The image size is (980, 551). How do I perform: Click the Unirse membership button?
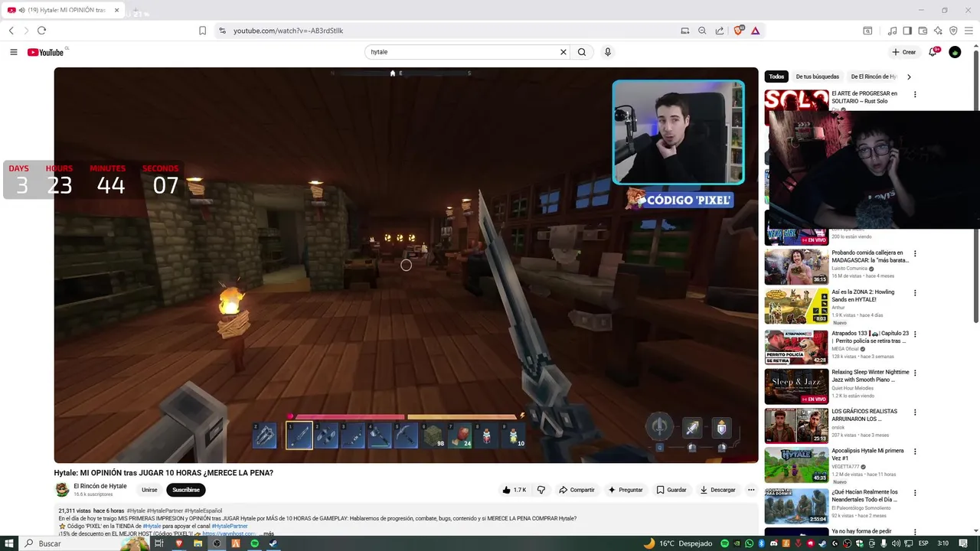(x=149, y=490)
